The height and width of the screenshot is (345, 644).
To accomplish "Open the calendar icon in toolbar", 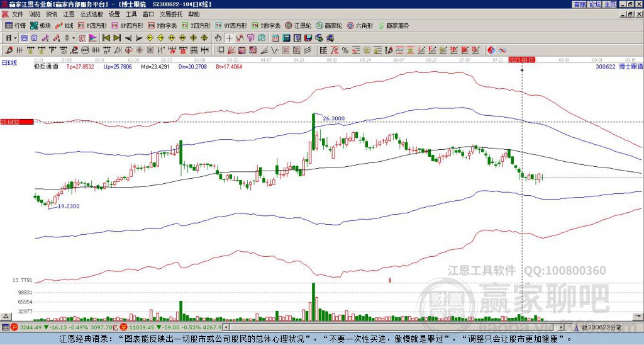I will (x=276, y=38).
